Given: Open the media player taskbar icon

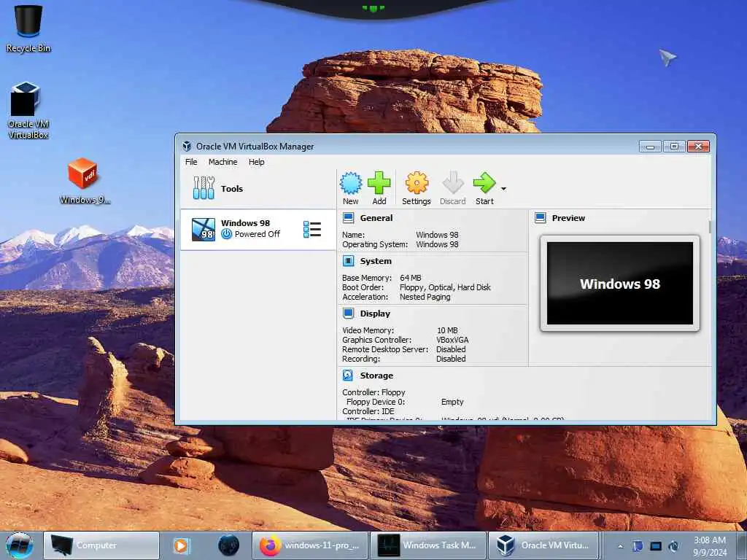Looking at the screenshot, I should point(181,545).
